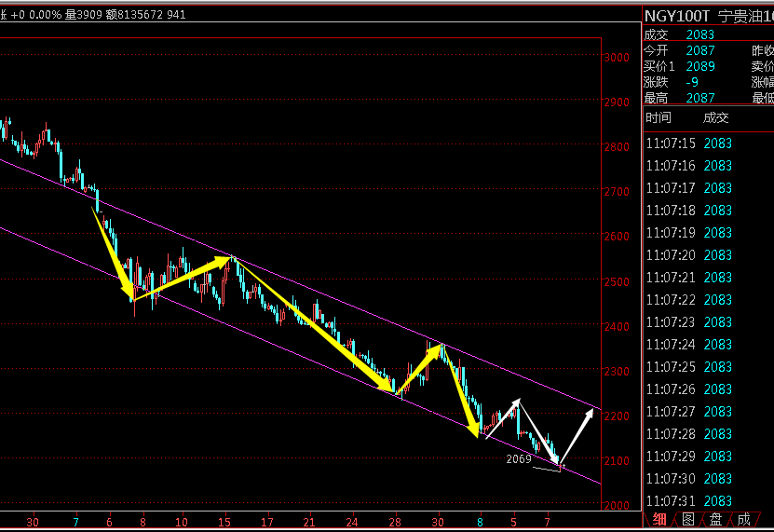Screen dimensions: 774x532
Task: Select the 买价1 2089 bid price
Action: [x=680, y=66]
